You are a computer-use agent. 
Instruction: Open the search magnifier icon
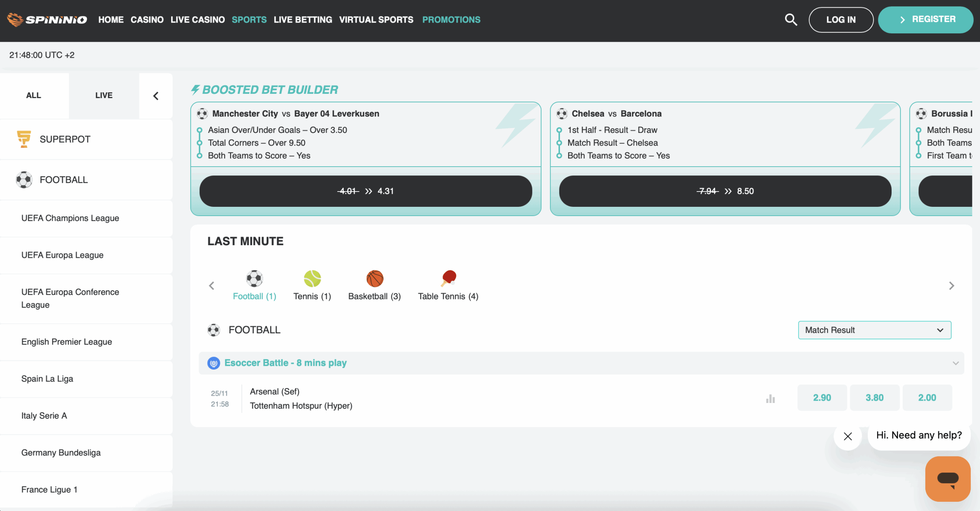(791, 20)
